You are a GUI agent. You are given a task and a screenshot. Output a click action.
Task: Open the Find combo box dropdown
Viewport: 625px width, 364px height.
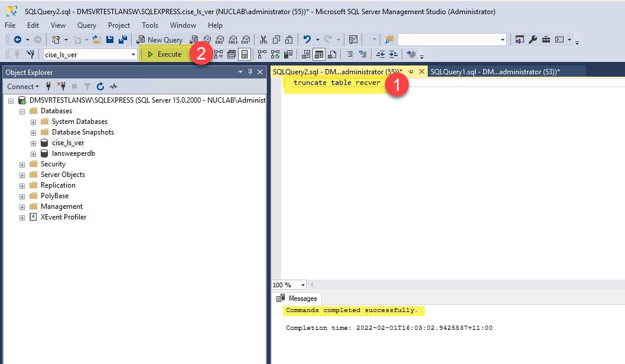coord(502,40)
